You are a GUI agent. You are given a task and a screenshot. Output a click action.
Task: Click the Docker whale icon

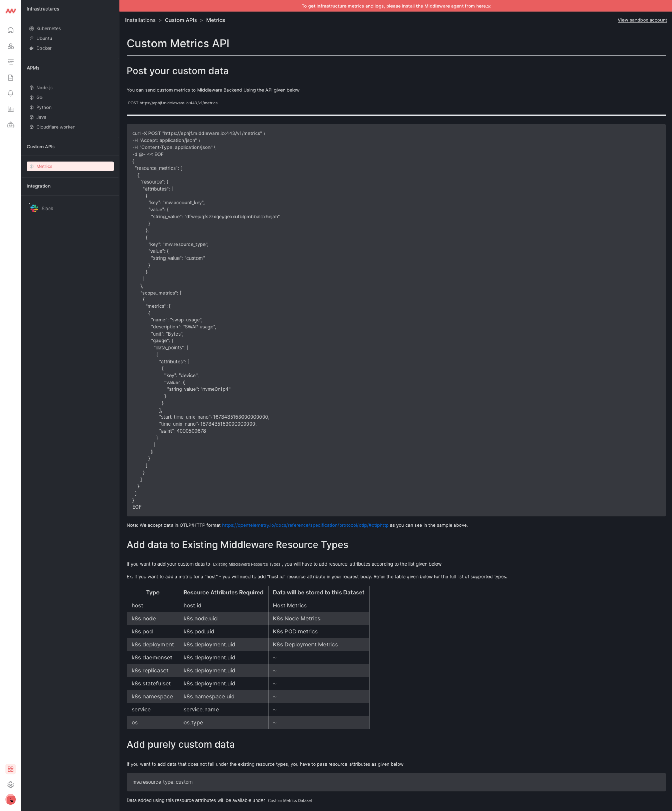[x=31, y=48]
